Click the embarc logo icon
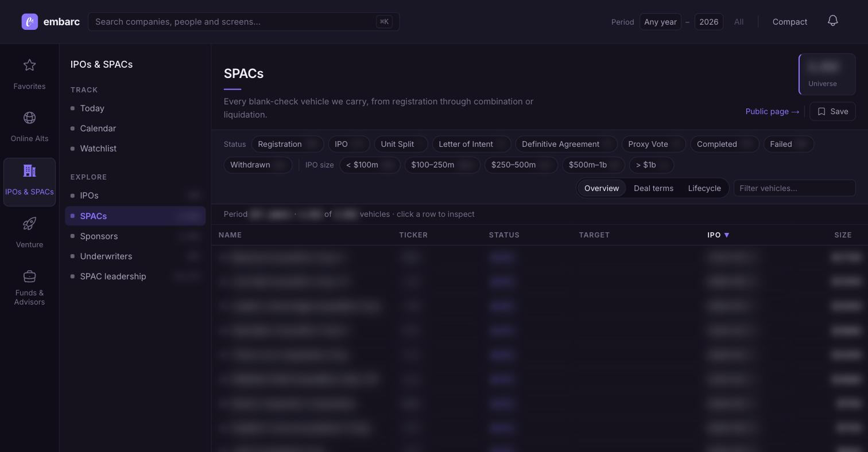 [x=30, y=22]
